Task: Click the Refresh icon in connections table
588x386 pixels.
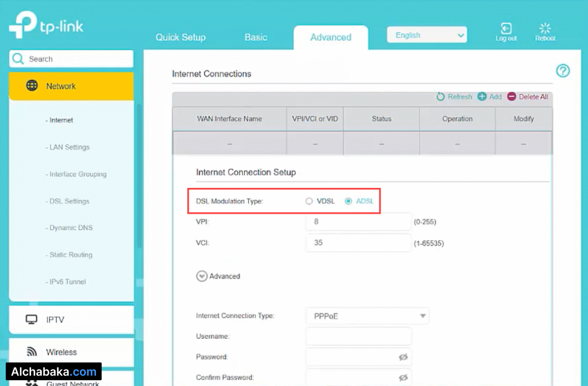Action: tap(441, 96)
